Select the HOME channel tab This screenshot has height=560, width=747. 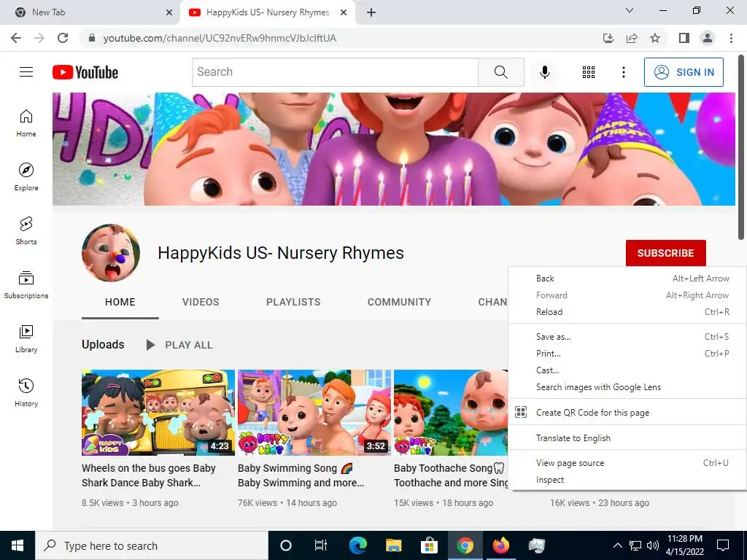coord(120,302)
